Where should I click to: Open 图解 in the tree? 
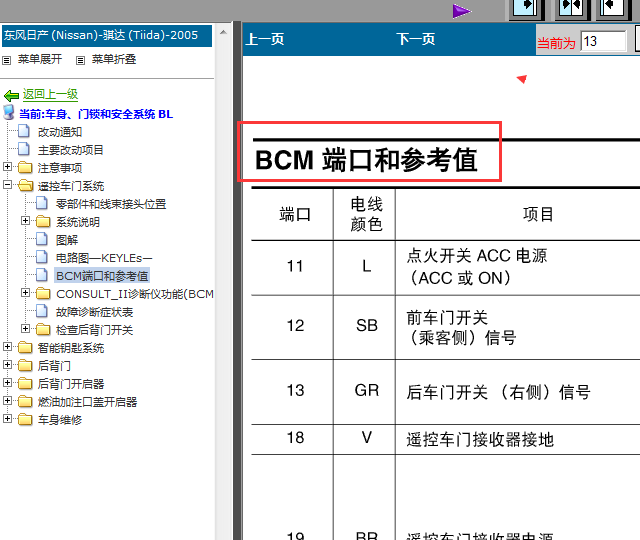click(67, 240)
